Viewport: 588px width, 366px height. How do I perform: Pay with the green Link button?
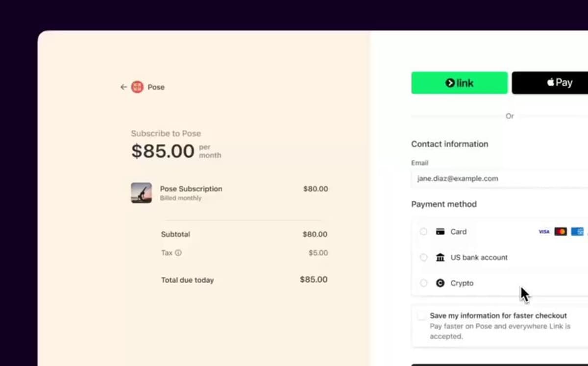point(459,83)
